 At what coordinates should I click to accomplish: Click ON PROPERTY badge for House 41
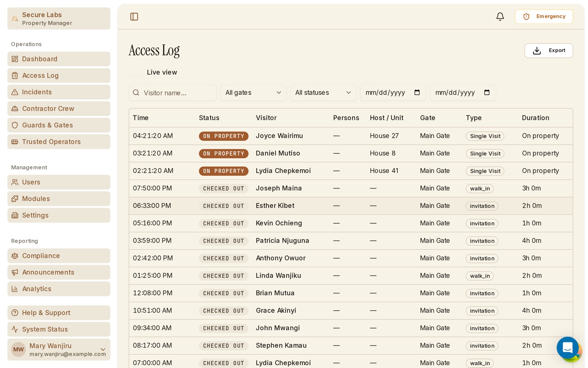(223, 171)
